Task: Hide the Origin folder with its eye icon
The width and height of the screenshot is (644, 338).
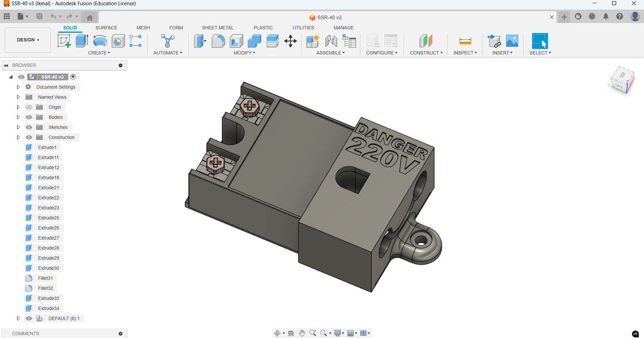Action: (x=29, y=107)
